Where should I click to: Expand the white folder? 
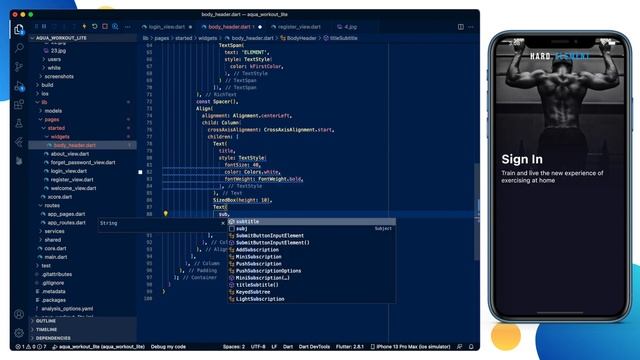click(54, 68)
